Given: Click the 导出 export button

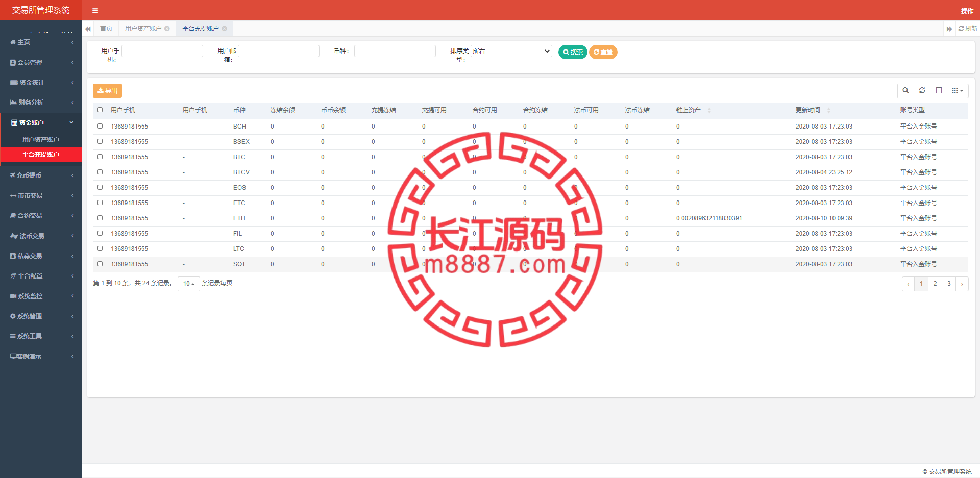Looking at the screenshot, I should (x=107, y=91).
